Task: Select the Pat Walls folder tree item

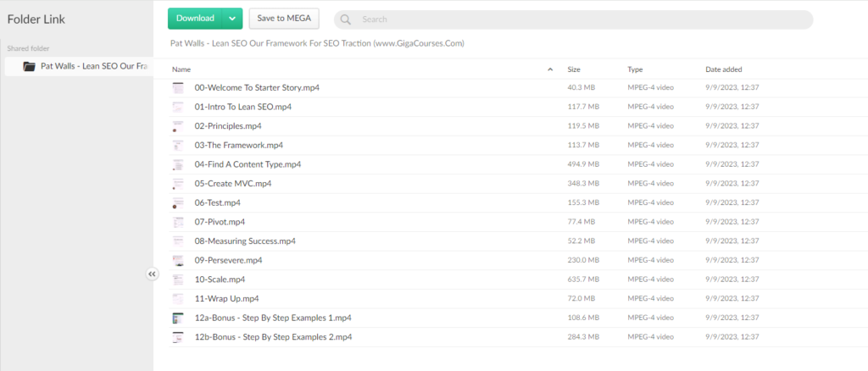Action: point(93,66)
